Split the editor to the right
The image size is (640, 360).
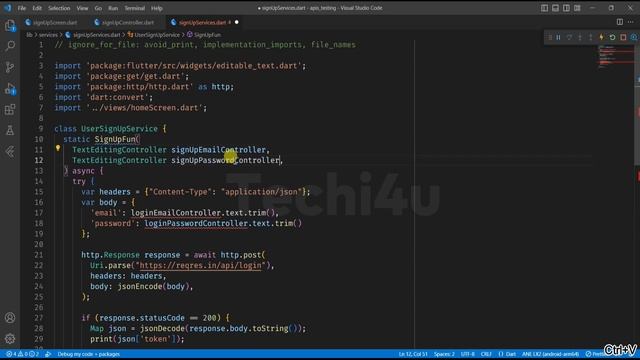pyautogui.click(x=620, y=22)
